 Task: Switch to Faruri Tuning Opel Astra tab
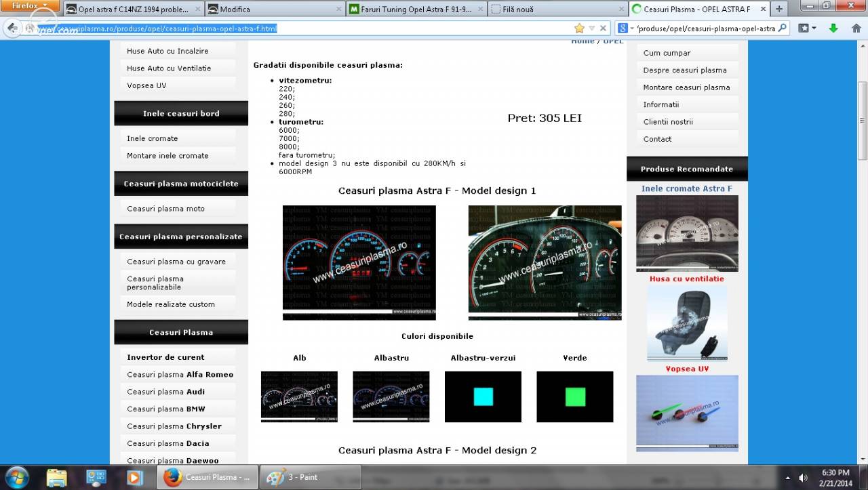pos(416,9)
